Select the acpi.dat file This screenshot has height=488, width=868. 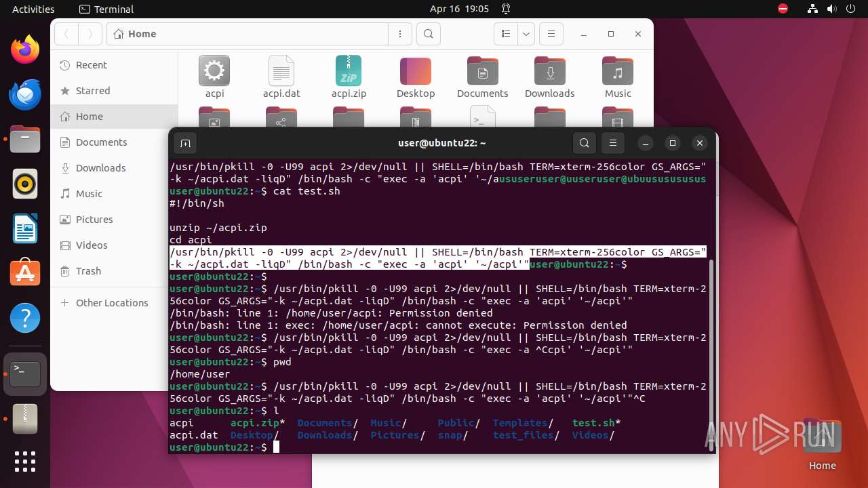click(281, 78)
